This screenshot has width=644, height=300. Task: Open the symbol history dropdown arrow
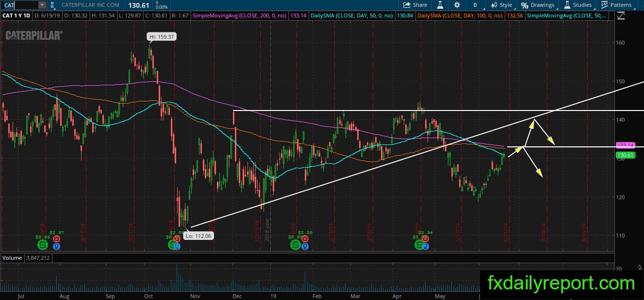[42, 5]
